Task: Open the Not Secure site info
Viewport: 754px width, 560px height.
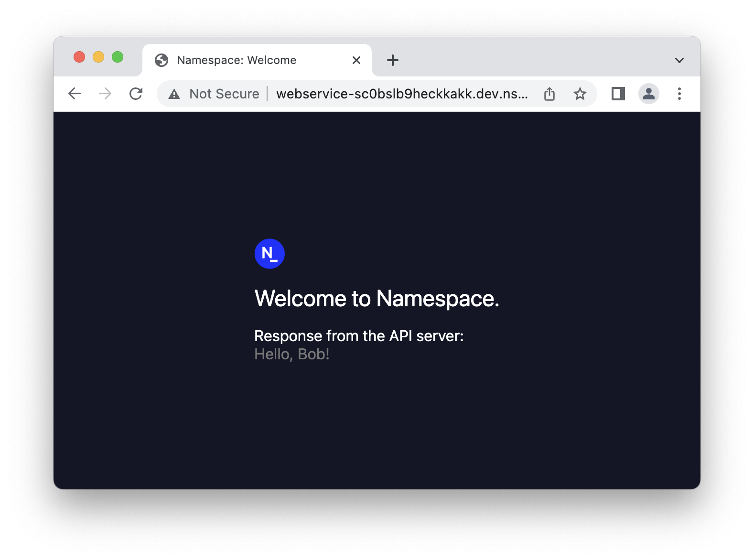Action: pyautogui.click(x=214, y=94)
